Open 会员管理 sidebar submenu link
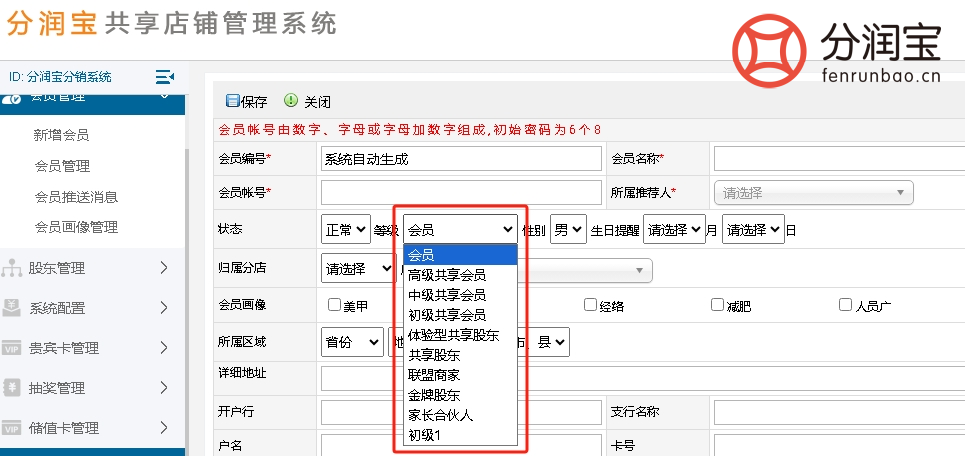965x456 pixels. 62,166
